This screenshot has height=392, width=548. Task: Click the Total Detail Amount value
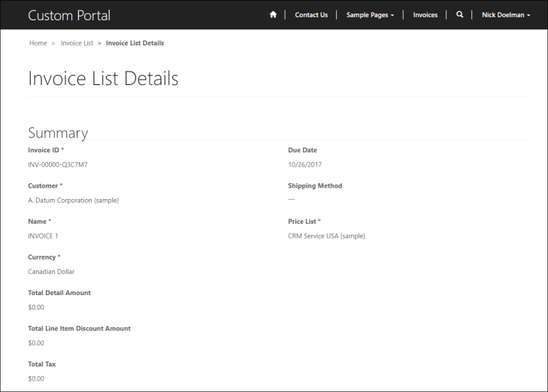(x=36, y=307)
